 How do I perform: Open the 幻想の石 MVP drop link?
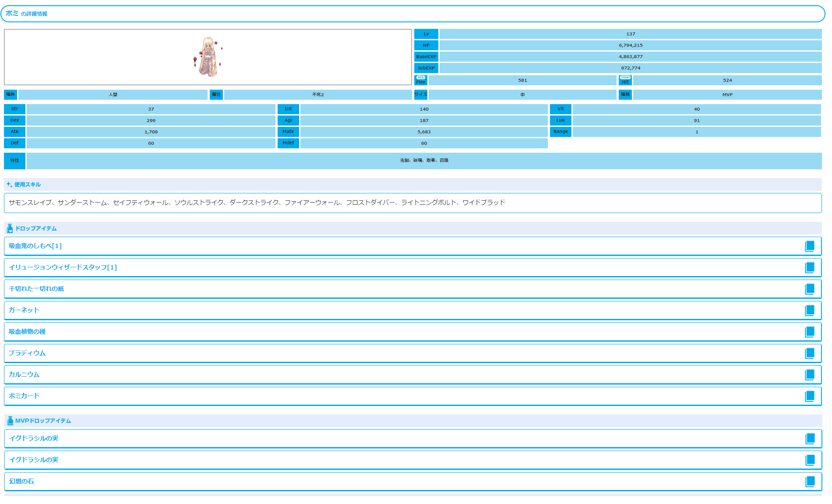click(21, 481)
